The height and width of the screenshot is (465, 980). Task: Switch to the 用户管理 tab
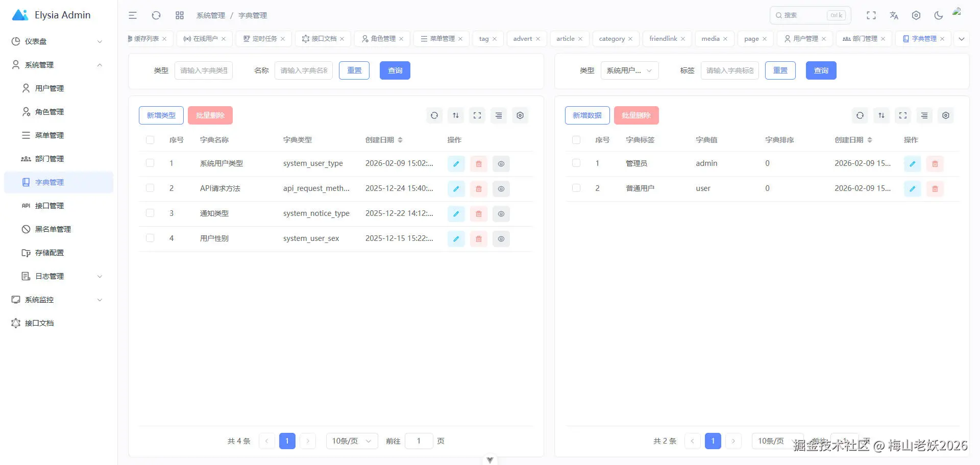click(x=805, y=39)
